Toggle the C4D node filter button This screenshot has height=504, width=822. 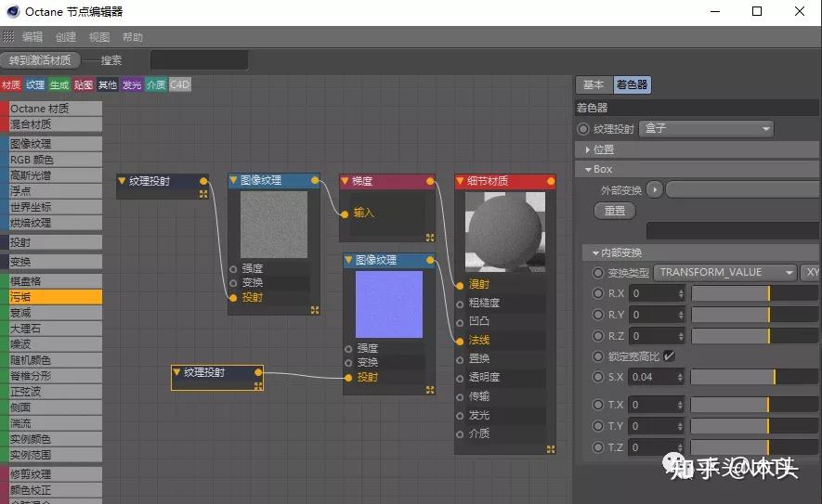pyautogui.click(x=180, y=84)
